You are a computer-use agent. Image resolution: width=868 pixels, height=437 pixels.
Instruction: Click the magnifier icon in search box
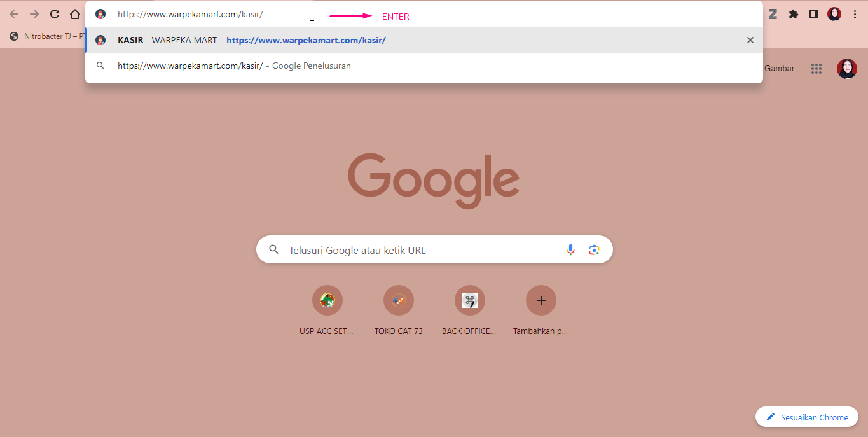[274, 250]
